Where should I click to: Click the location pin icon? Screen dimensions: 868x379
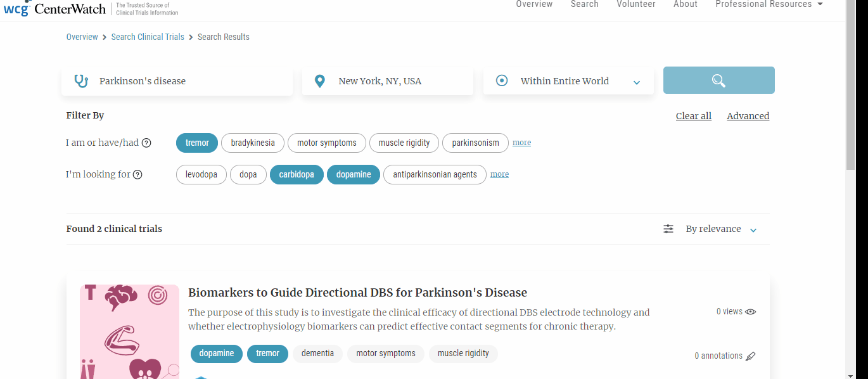coord(320,81)
